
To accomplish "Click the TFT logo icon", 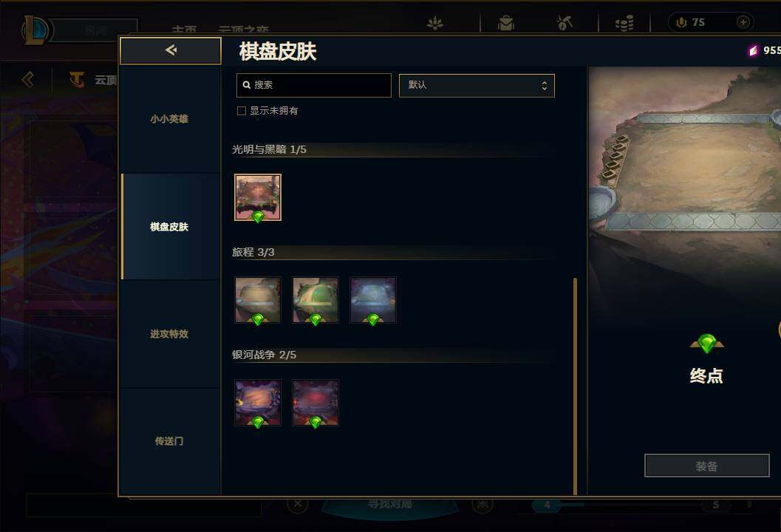I will pos(77,80).
